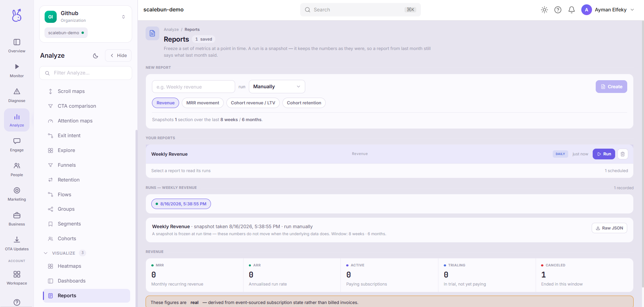Open Flows page
This screenshot has width=644, height=307.
coord(87,195)
